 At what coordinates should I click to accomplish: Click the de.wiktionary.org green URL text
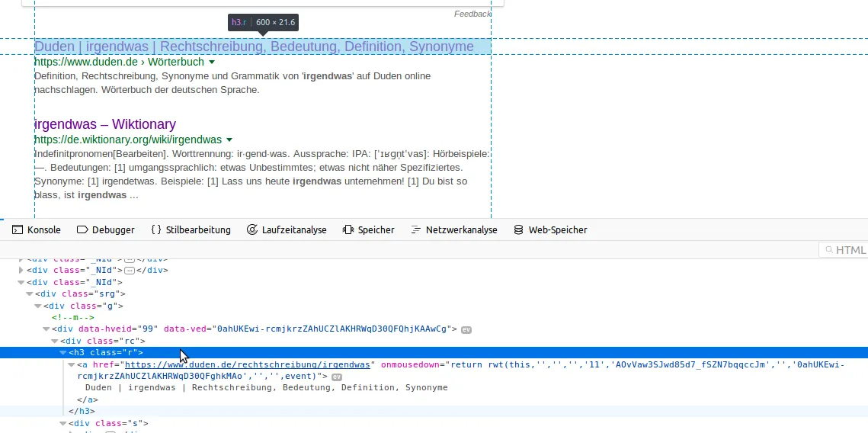(128, 140)
